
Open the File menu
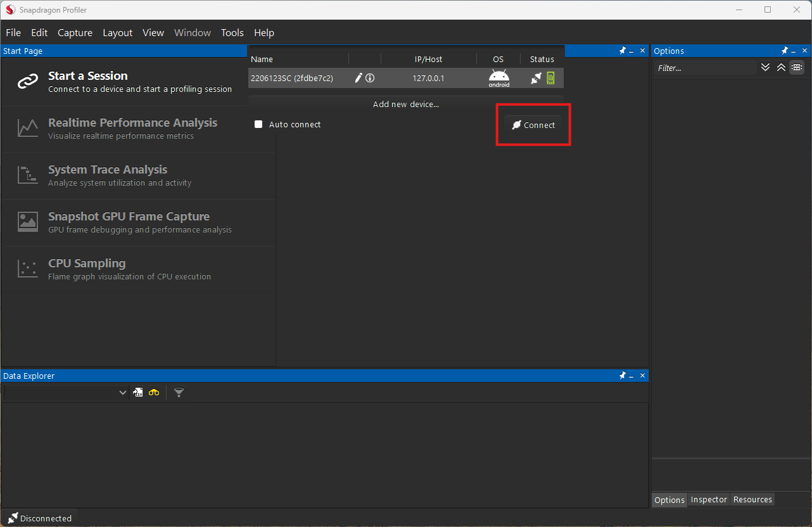coord(13,33)
